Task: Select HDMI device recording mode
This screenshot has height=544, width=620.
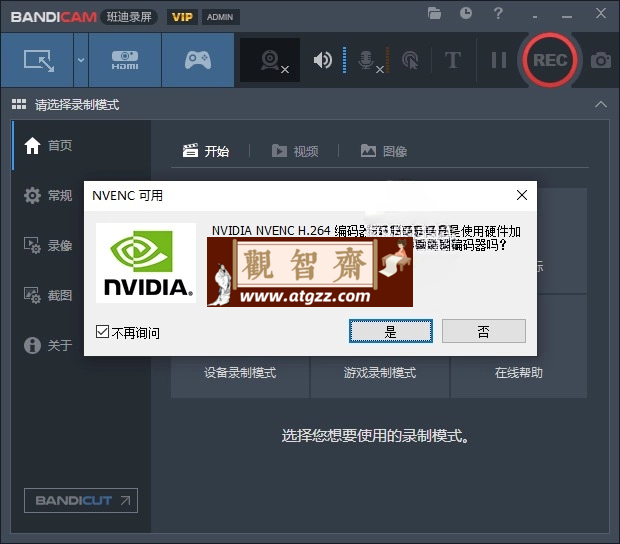Action: [125, 60]
